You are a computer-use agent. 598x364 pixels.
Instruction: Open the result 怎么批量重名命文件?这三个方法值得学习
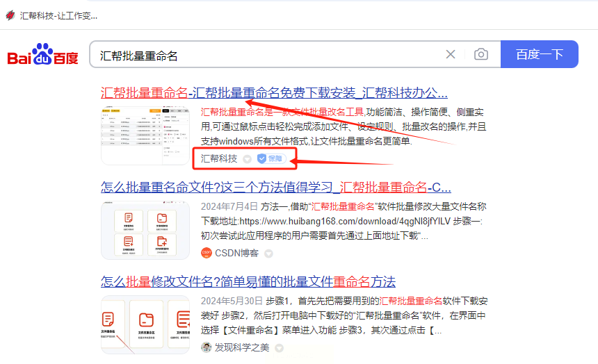tap(276, 187)
